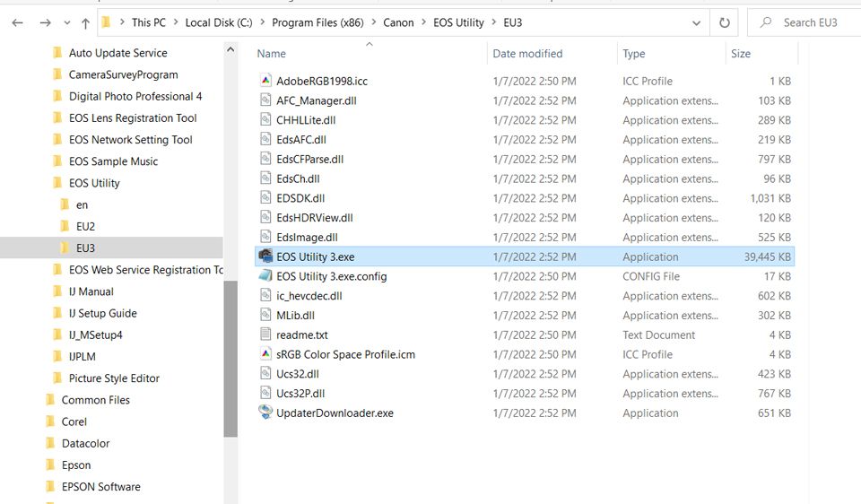This screenshot has height=504, width=861.
Task: Click the EU2 folder icon in tree
Action: point(64,226)
